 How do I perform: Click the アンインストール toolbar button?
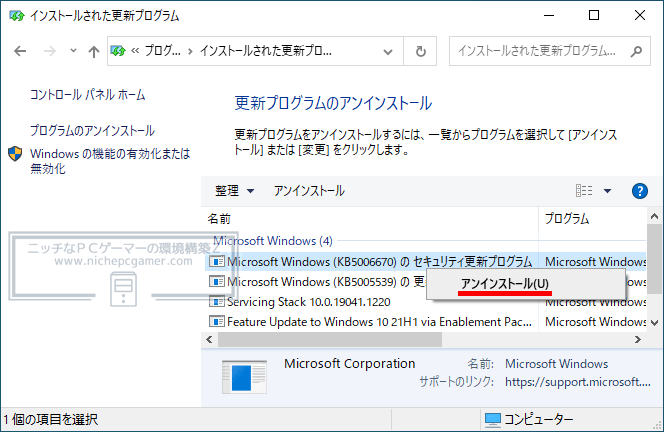309,191
